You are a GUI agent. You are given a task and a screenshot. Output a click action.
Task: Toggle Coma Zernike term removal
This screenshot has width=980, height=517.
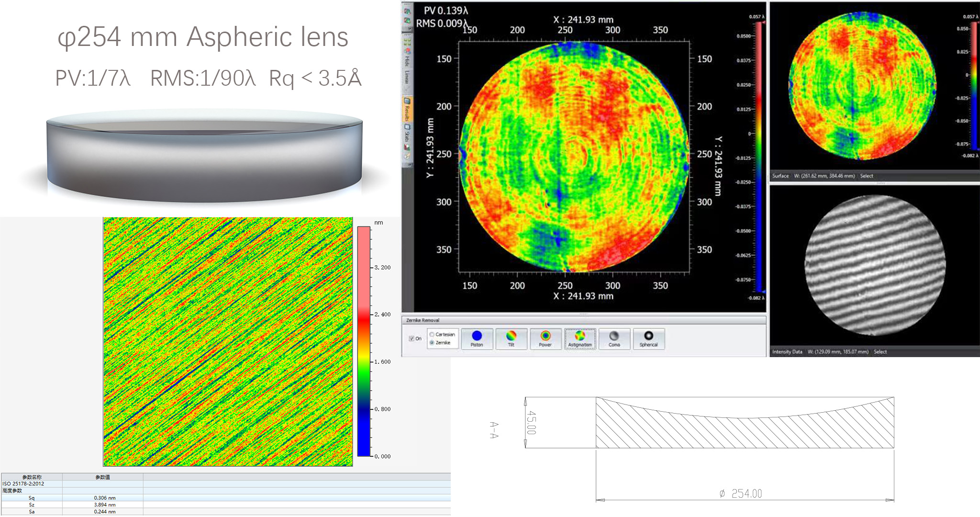point(614,338)
